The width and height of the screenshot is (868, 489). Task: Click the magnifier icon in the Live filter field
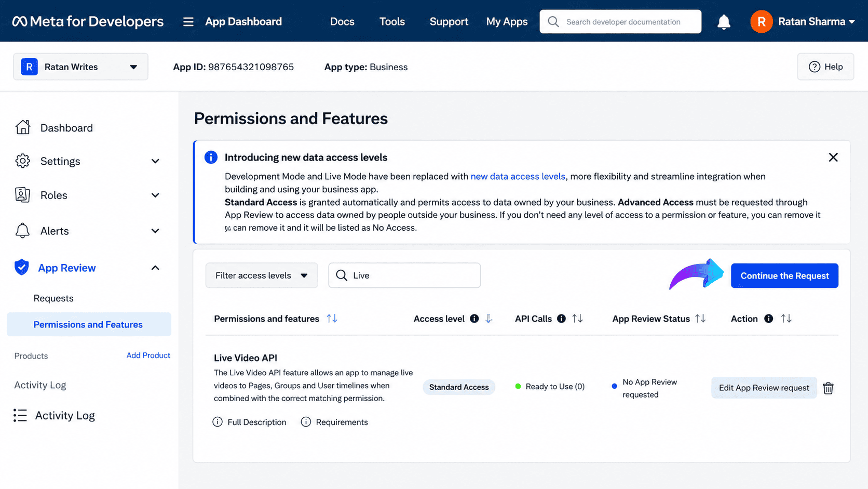coord(341,275)
